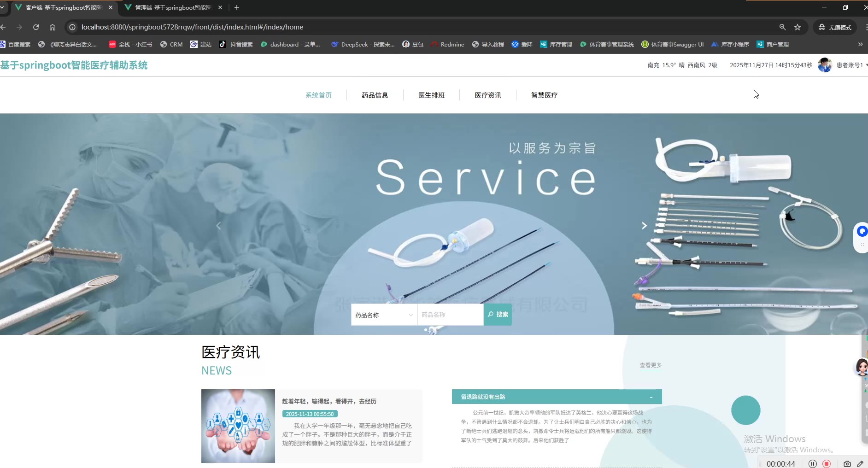Select the 医生排班 navigation item

[x=432, y=95]
